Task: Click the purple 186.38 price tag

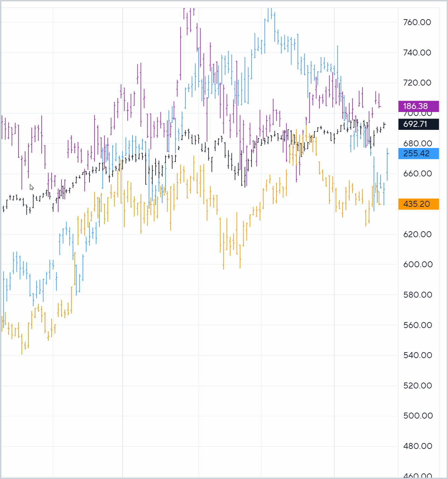Action: (x=418, y=106)
